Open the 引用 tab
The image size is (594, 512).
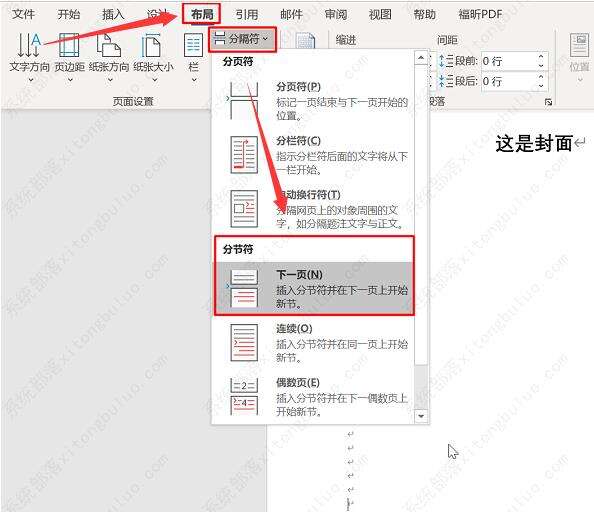(247, 14)
